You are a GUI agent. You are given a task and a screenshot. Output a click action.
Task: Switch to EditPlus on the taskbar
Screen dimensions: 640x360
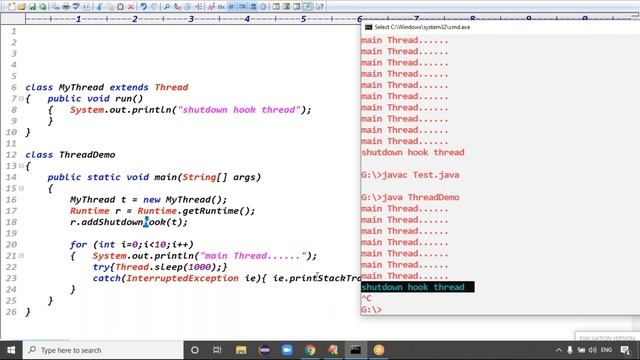(333, 350)
